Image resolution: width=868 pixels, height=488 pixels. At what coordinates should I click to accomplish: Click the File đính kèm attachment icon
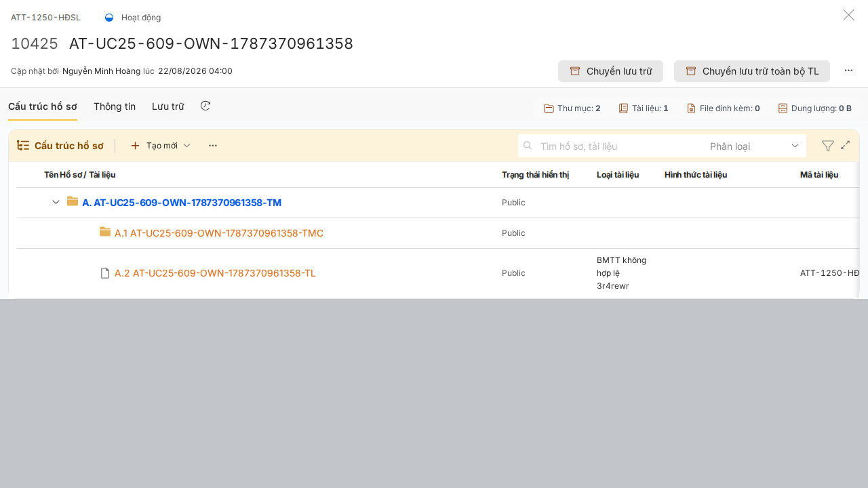[x=691, y=108]
